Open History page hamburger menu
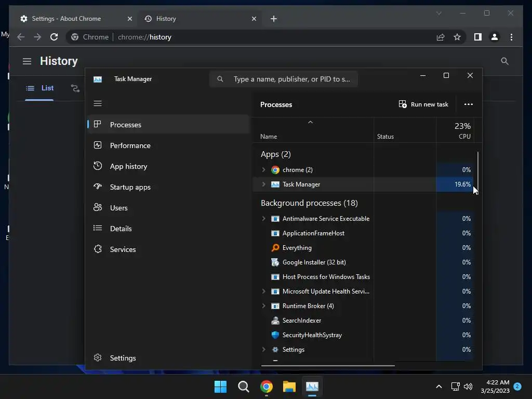The image size is (532, 399). click(27, 61)
